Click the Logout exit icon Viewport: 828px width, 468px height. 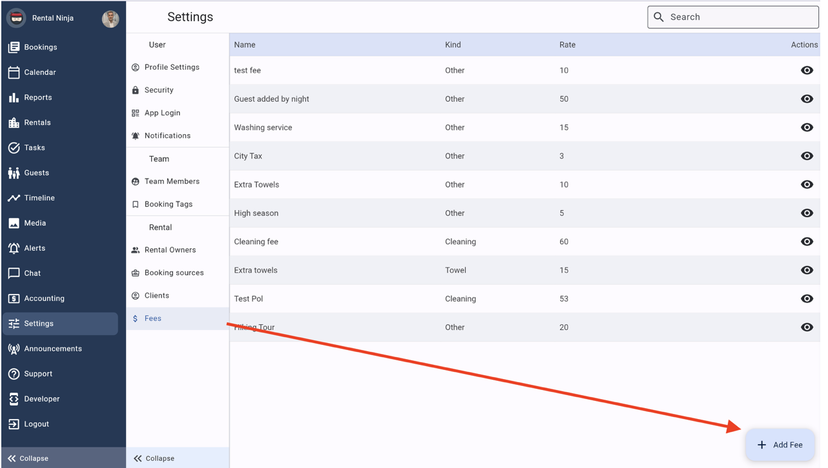pos(14,424)
